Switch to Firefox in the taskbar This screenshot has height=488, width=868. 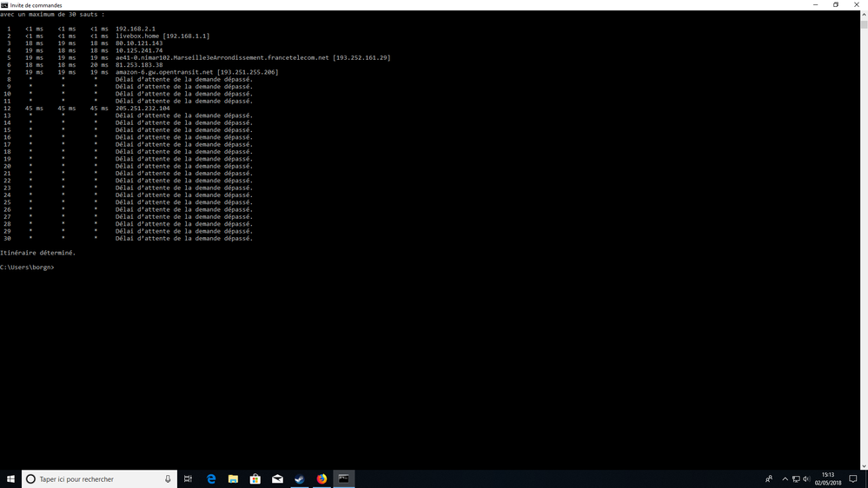tap(321, 479)
